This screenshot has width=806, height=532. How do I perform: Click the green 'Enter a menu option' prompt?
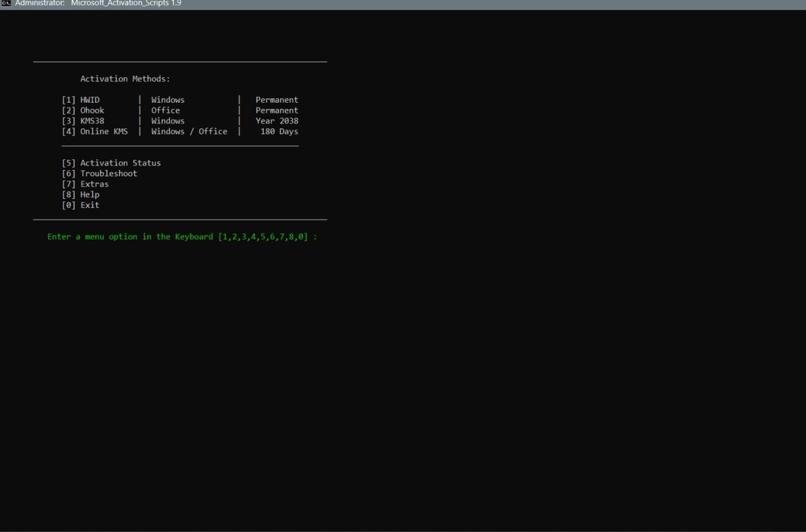(x=182, y=237)
